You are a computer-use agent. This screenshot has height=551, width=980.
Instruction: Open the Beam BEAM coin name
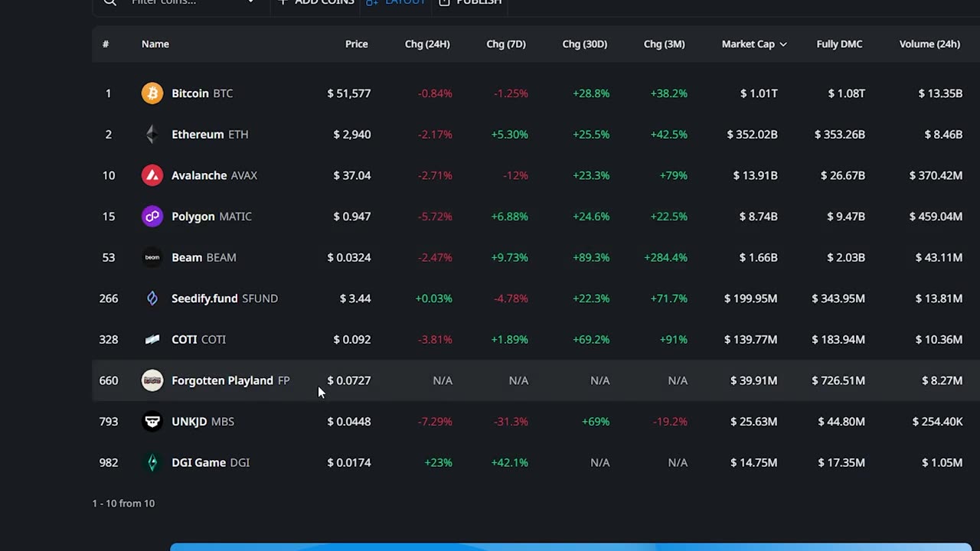point(204,257)
